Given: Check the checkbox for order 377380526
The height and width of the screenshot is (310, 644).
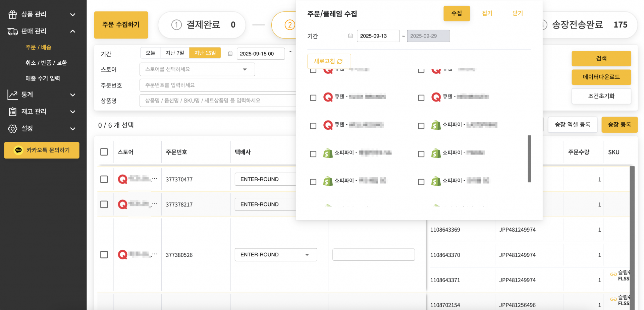Looking at the screenshot, I should [x=104, y=254].
